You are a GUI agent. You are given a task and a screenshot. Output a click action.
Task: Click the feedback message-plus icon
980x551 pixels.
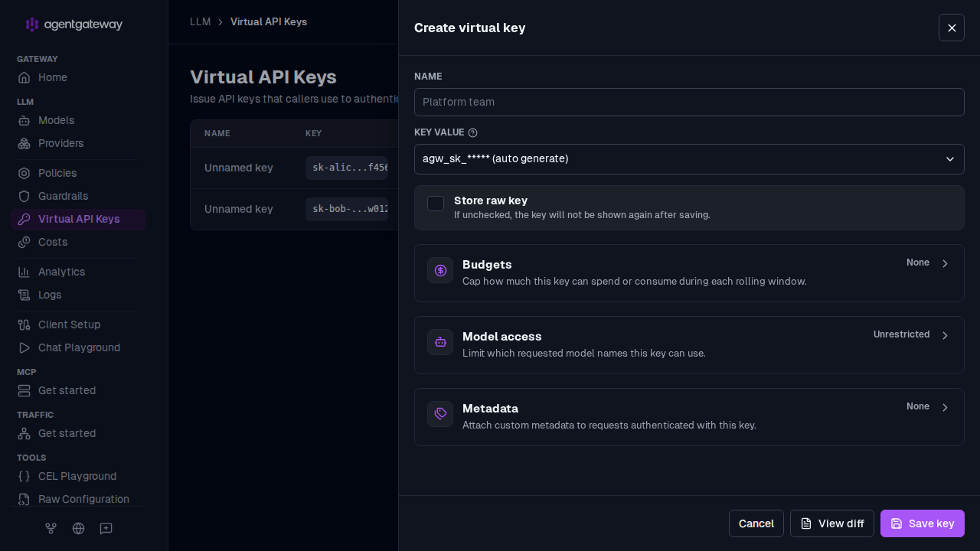pyautogui.click(x=106, y=528)
